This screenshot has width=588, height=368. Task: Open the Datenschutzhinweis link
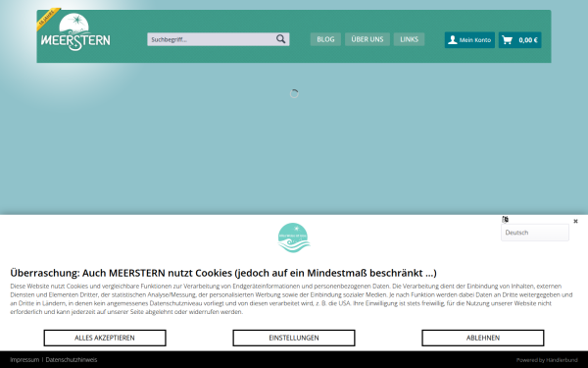[x=72, y=360]
